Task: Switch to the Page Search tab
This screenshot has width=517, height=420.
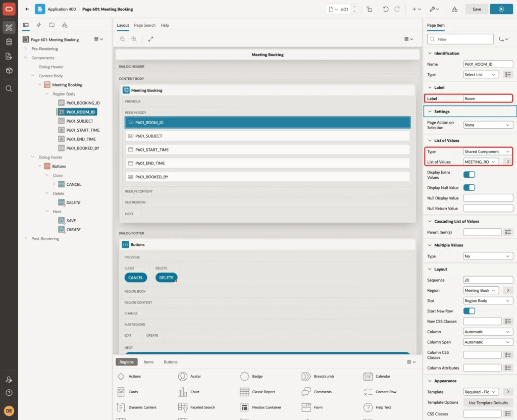Action: (x=144, y=25)
